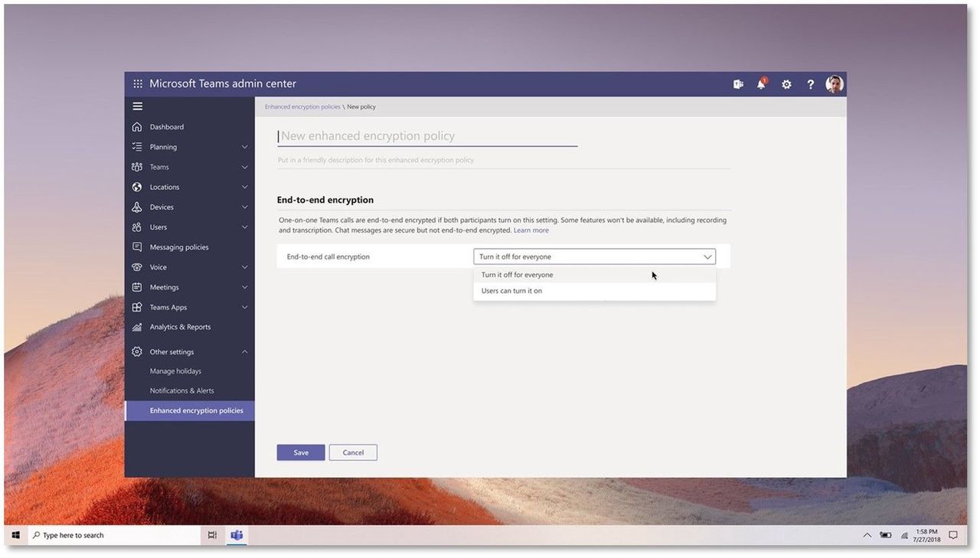
Task: Click the Locations globe icon
Action: (137, 187)
